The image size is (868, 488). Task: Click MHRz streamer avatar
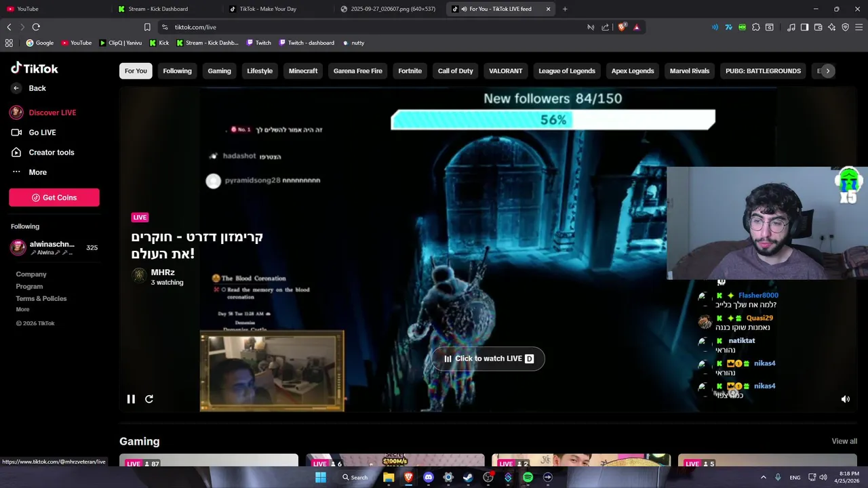[139, 276]
